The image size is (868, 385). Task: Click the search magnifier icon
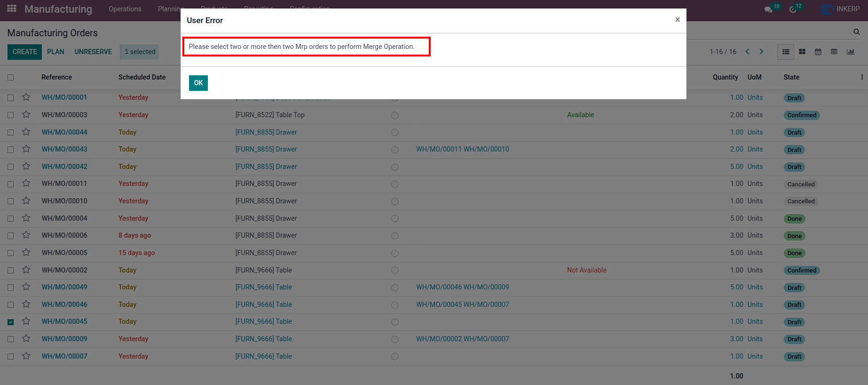tap(857, 32)
